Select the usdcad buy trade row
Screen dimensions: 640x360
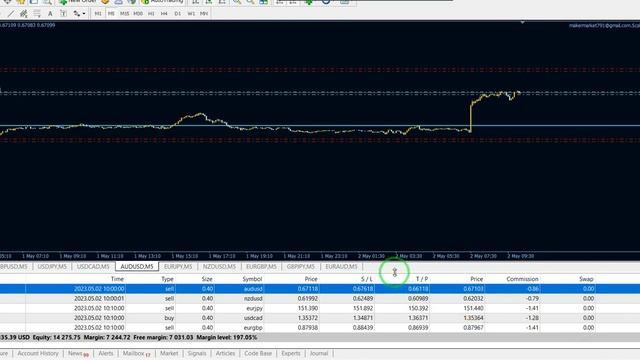320,318
